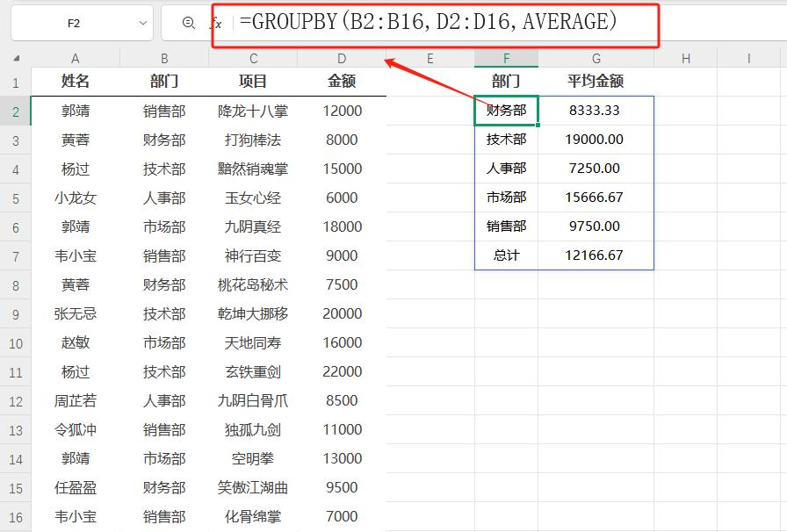Click the cell with amount 9500
Screen dimensions: 787x532
pos(342,488)
